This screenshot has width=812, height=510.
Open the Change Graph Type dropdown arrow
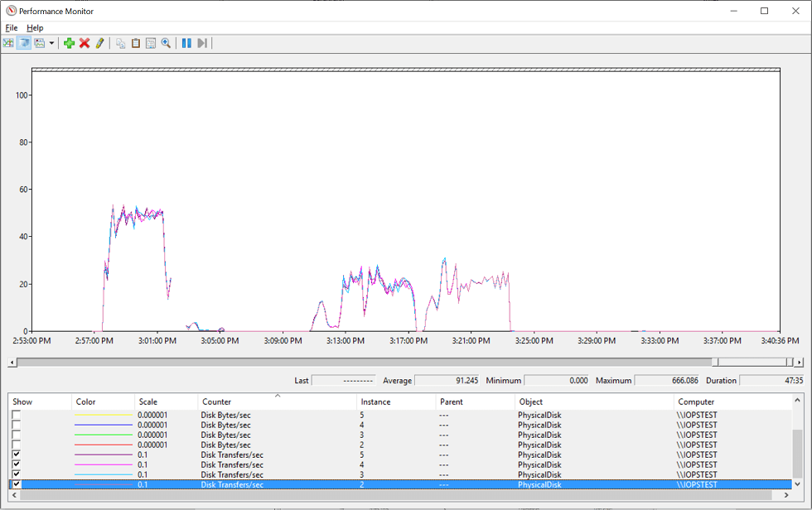click(51, 42)
